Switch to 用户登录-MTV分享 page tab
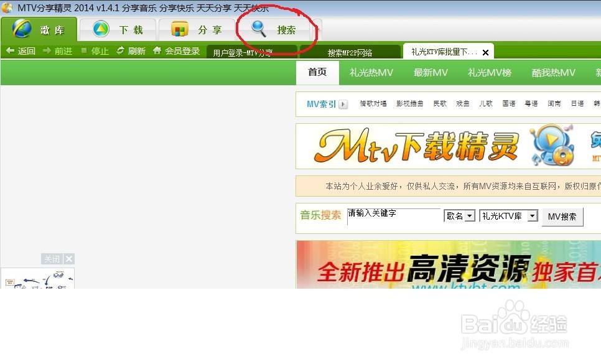This screenshot has height=364, width=601. 252,52
